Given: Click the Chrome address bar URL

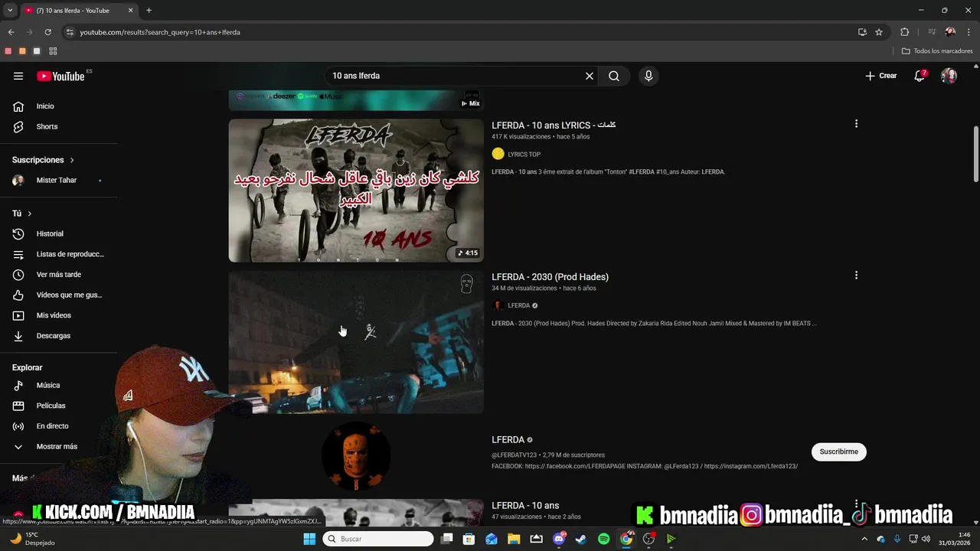Looking at the screenshot, I should click(159, 32).
